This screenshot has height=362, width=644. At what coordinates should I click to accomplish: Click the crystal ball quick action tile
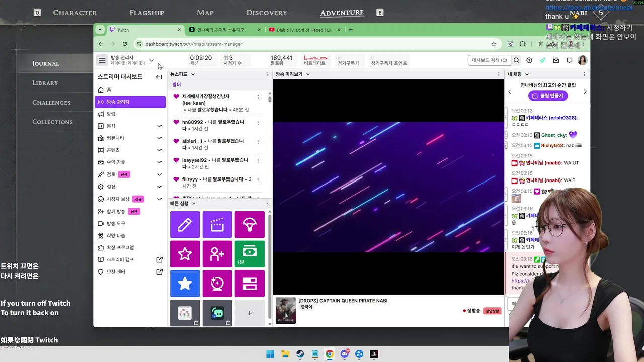click(x=217, y=284)
